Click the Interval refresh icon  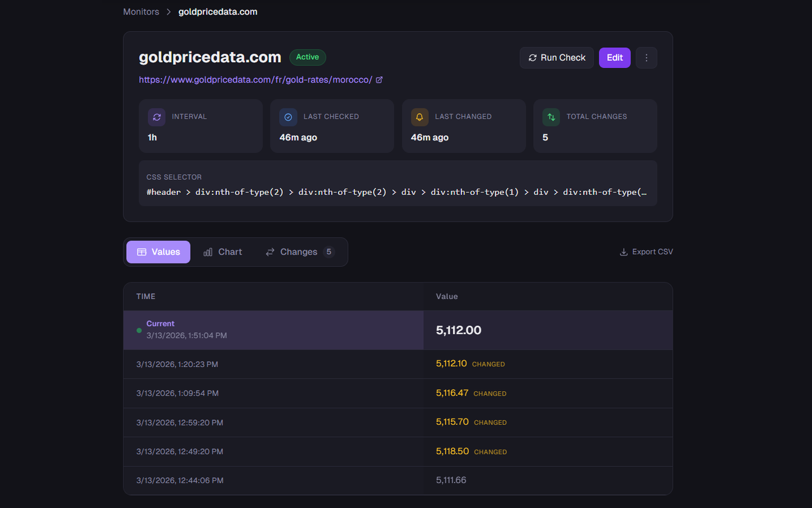[157, 117]
